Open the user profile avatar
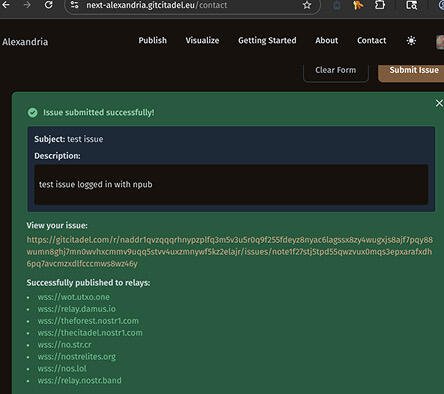 440,42
